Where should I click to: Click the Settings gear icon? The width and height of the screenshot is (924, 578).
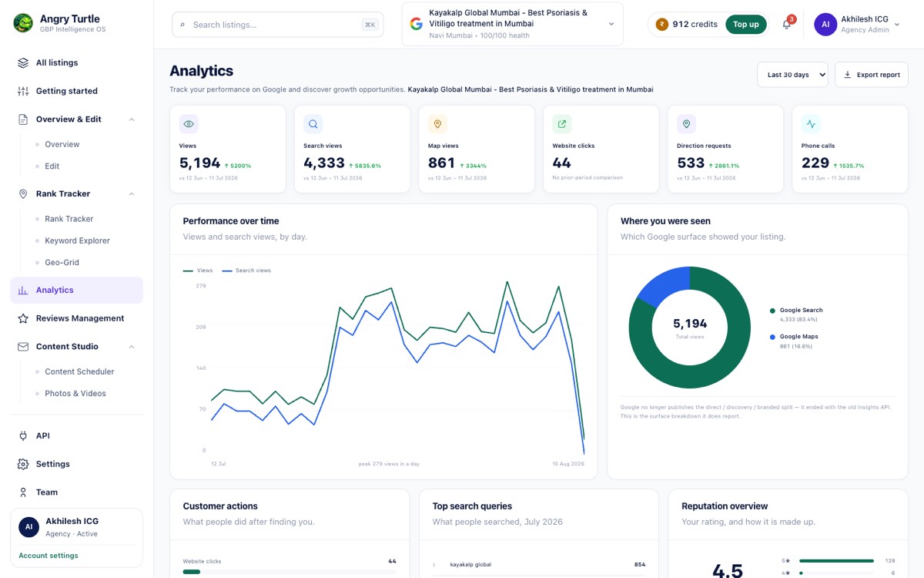pos(23,464)
